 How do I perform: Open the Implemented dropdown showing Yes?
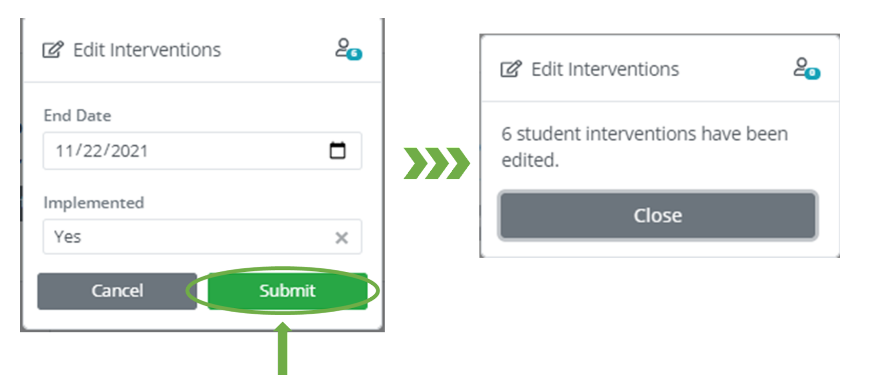pos(202,237)
